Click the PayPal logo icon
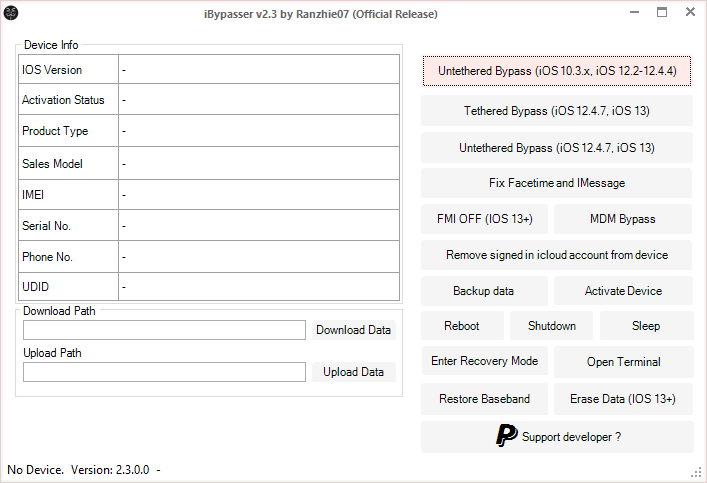 coord(507,436)
